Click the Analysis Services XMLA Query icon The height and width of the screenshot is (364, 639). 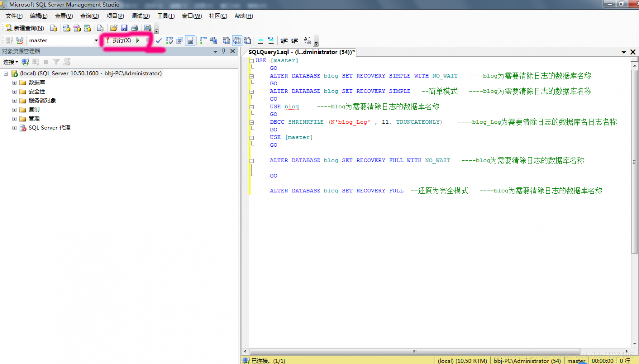coord(88,28)
